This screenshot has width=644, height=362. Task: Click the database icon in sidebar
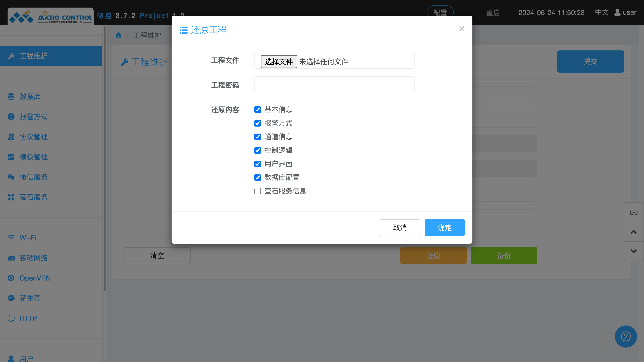point(11,97)
